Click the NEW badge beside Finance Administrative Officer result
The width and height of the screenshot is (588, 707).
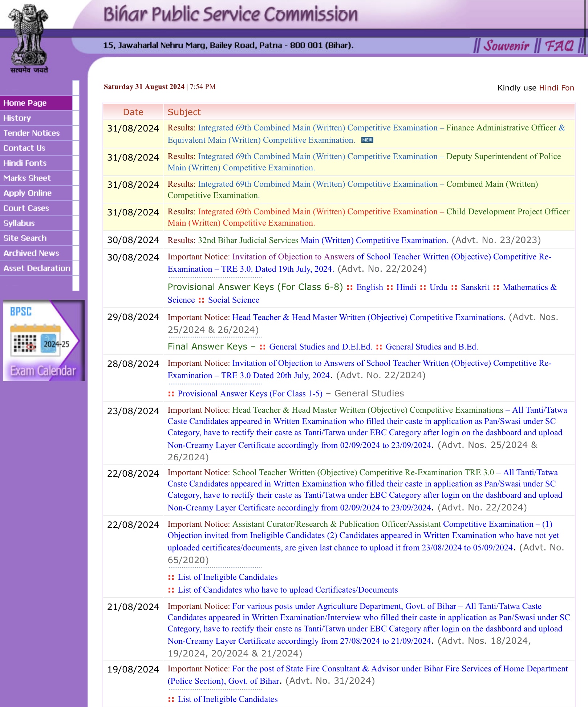tap(367, 140)
